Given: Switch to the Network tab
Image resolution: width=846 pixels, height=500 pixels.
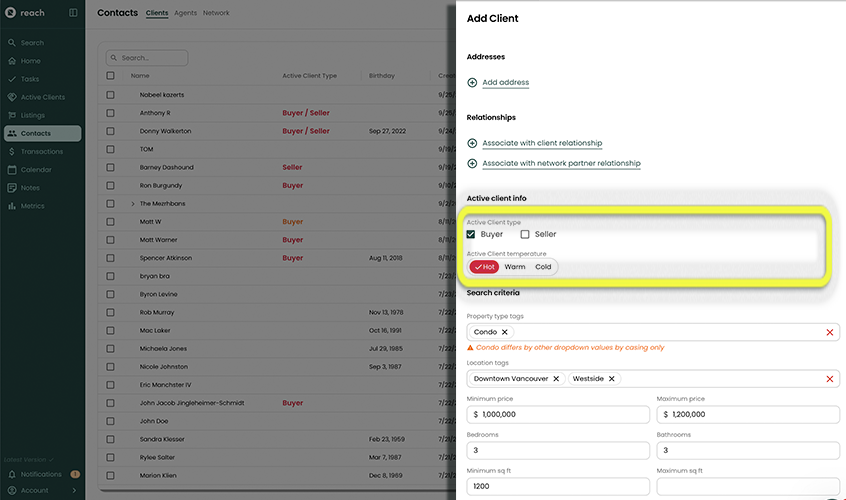Looking at the screenshot, I should [216, 13].
